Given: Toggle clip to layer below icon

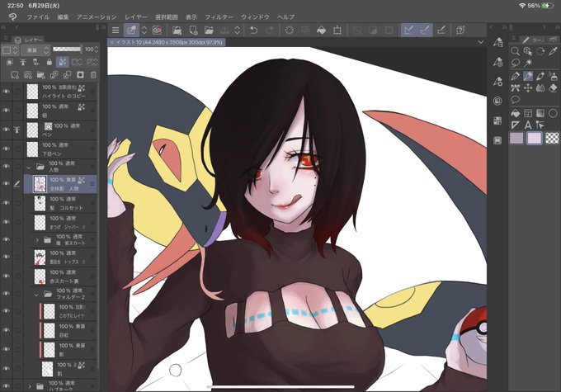Looking at the screenshot, I should click(x=10, y=62).
